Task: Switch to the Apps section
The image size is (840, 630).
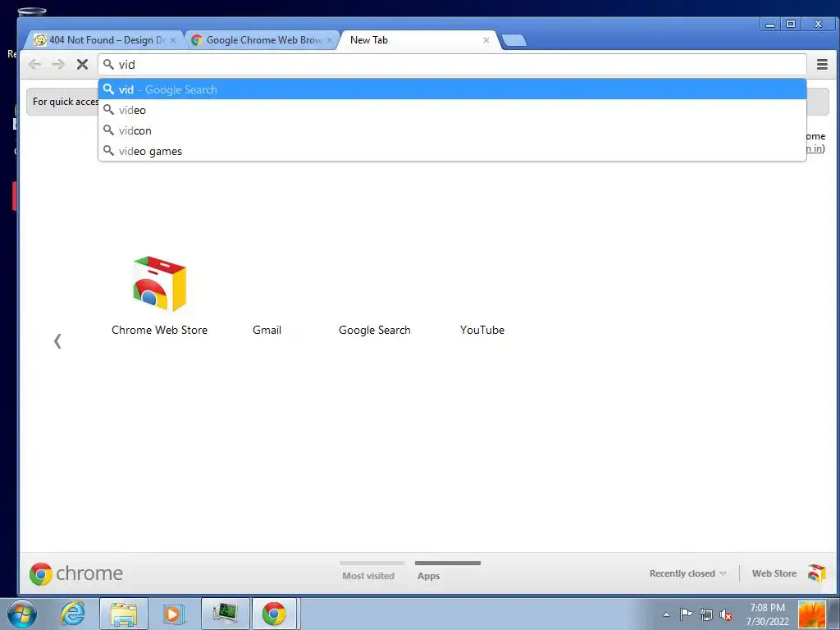Action: [x=428, y=576]
